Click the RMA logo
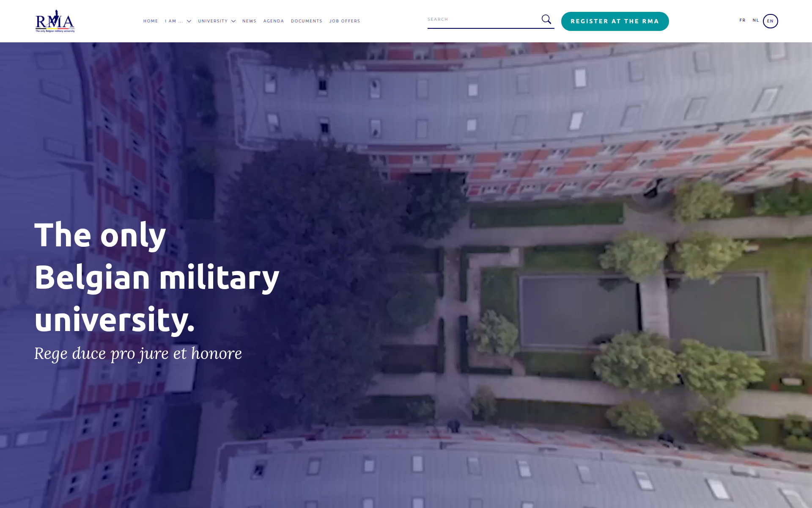Viewport: 812px width, 508px height. click(x=55, y=21)
